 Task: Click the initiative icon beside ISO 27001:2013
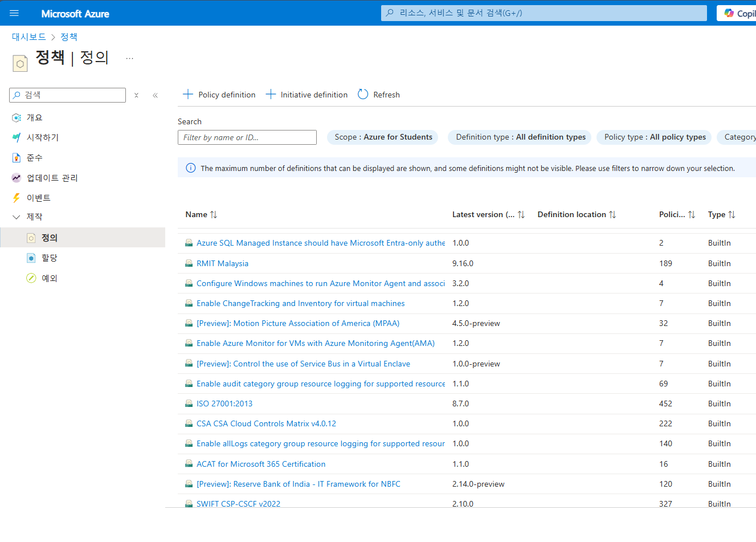tap(189, 404)
